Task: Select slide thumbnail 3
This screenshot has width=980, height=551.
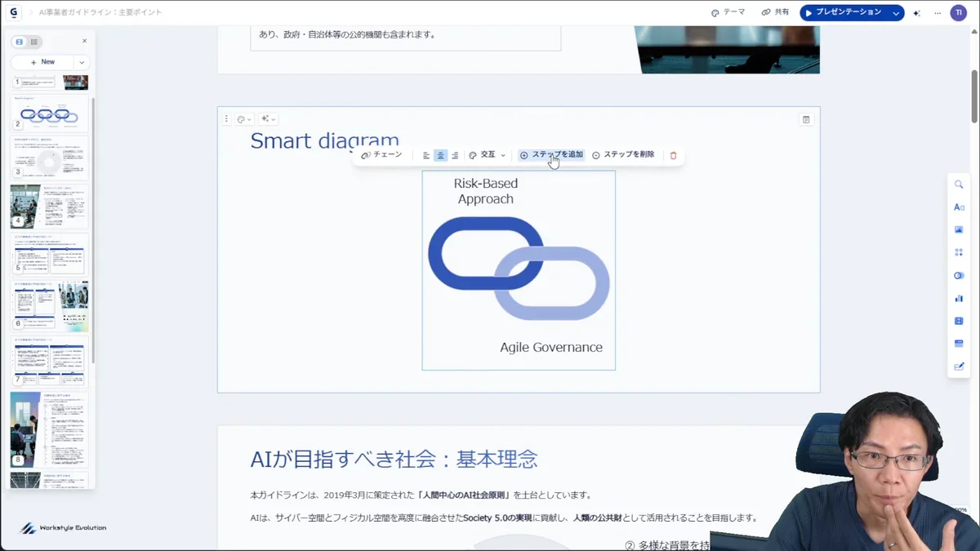Action: click(x=50, y=158)
